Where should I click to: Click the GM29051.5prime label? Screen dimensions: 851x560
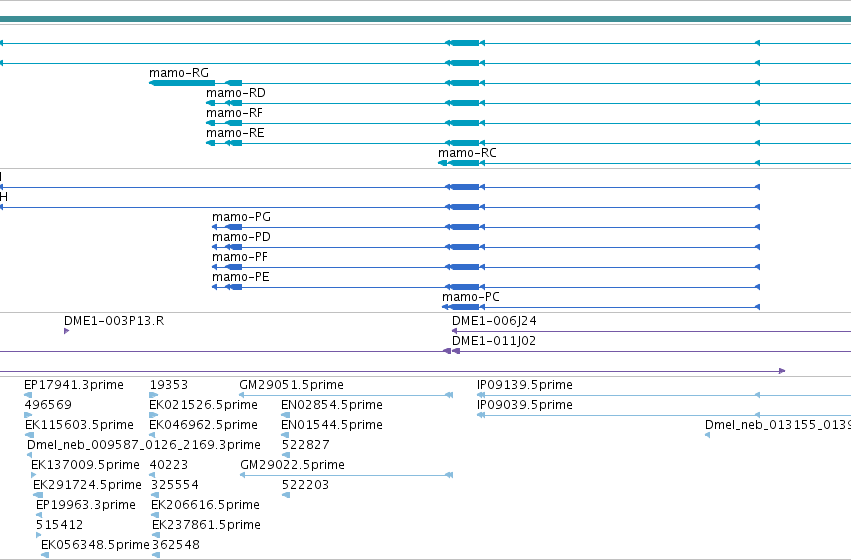pyautogui.click(x=291, y=385)
